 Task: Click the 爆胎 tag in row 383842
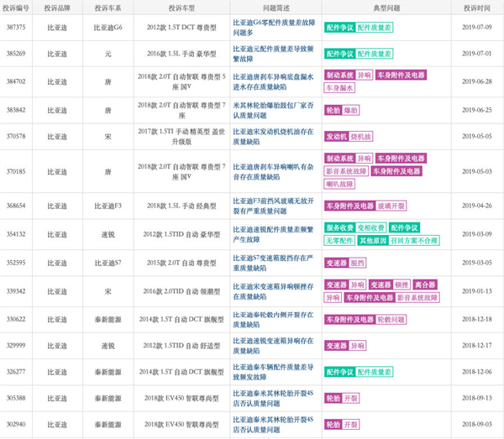click(350, 111)
